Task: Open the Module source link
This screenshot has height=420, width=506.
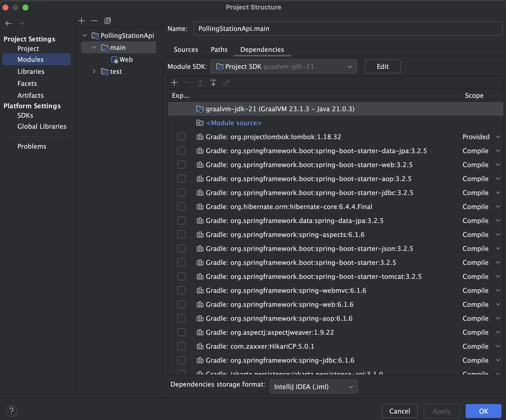Action: click(x=234, y=123)
